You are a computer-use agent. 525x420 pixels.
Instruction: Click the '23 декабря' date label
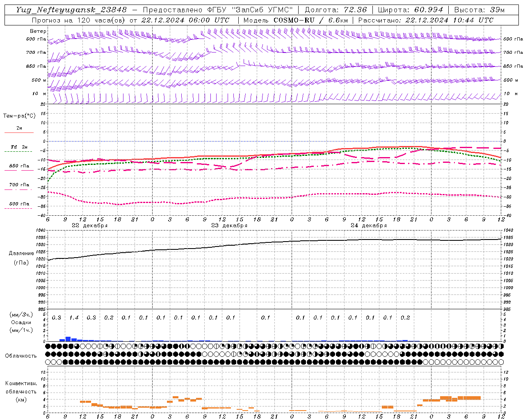229,226
